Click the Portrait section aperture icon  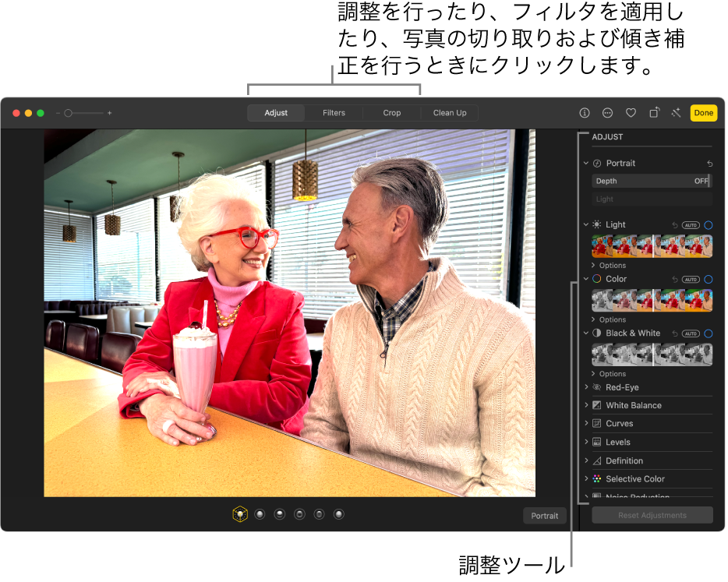click(599, 164)
